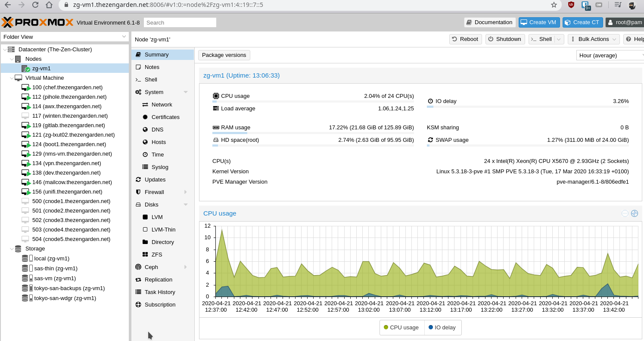
Task: Click the zg-vm1 node status icon
Action: (25, 68)
